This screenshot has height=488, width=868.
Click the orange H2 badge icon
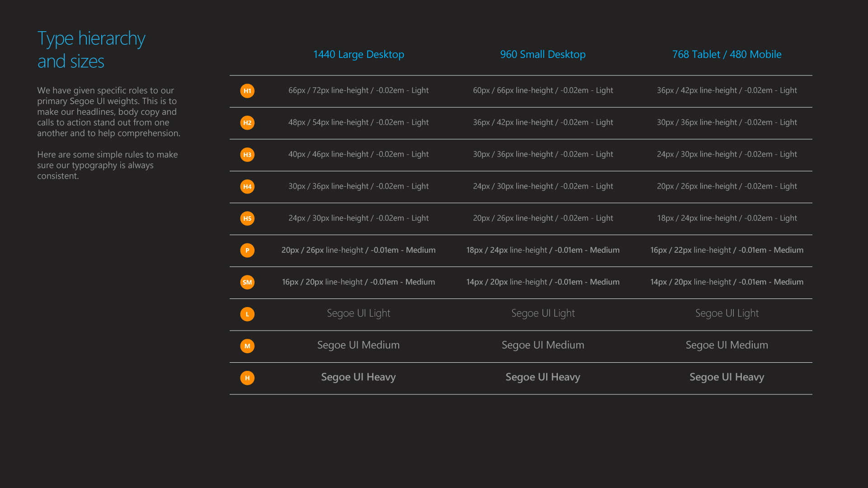click(247, 123)
